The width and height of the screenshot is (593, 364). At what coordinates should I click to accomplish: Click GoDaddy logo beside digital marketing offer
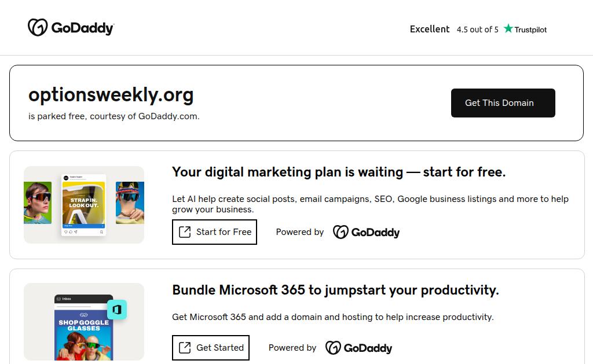pyautogui.click(x=366, y=232)
